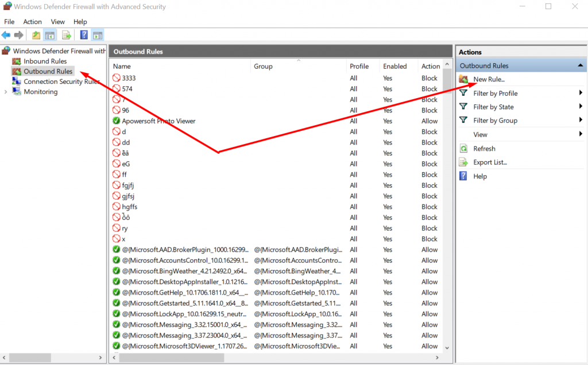
Task: Sort rules by the Enabled column header
Action: coord(394,67)
